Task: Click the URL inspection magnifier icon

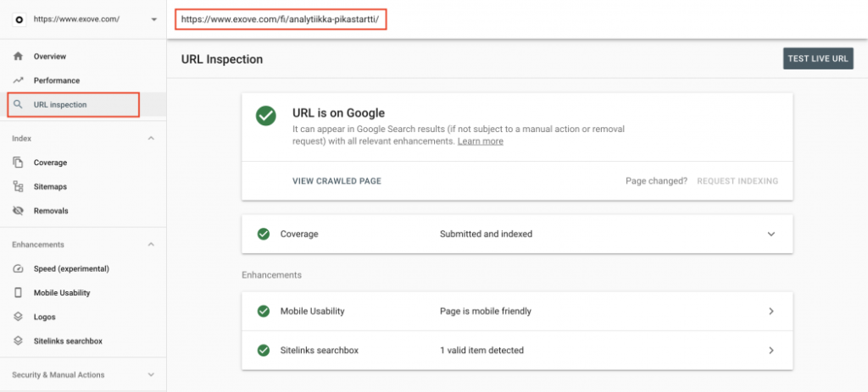Action: tap(19, 104)
